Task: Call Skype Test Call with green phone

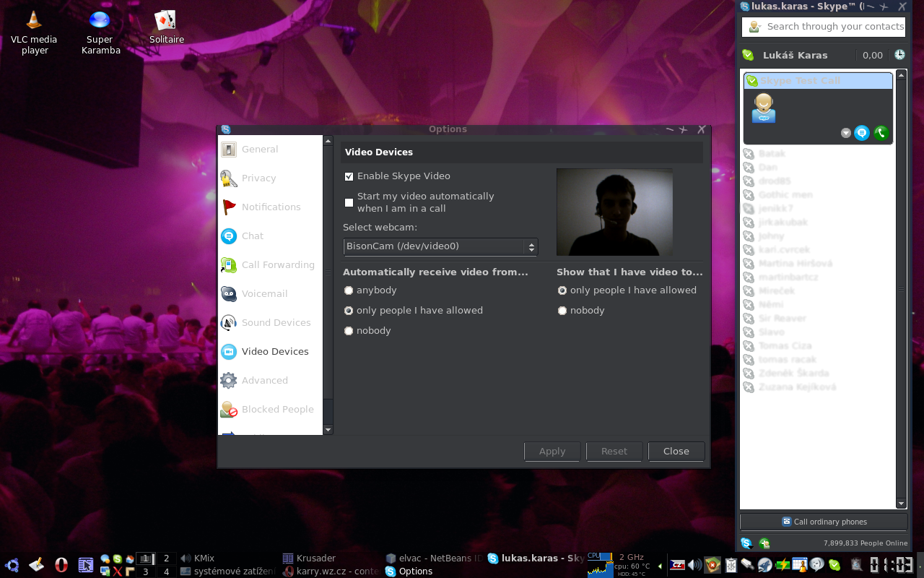Action: pos(881,133)
